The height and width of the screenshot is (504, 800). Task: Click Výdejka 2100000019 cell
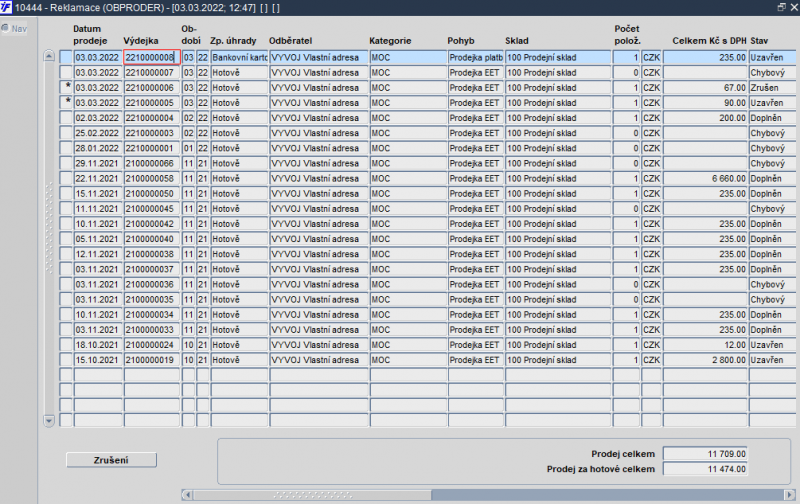point(152,360)
